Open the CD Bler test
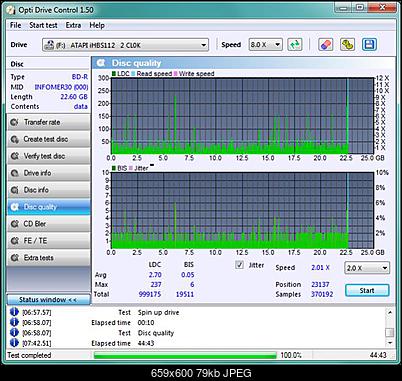 pyautogui.click(x=49, y=224)
